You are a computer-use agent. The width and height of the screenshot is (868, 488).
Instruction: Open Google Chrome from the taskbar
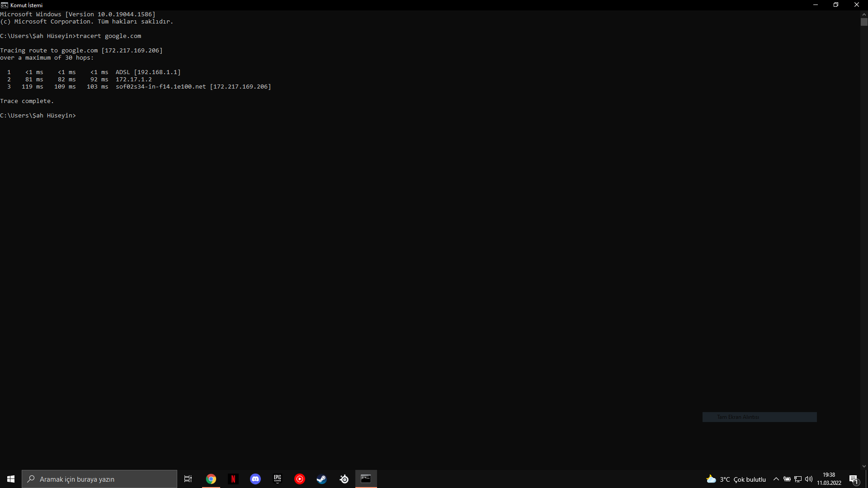click(211, 479)
